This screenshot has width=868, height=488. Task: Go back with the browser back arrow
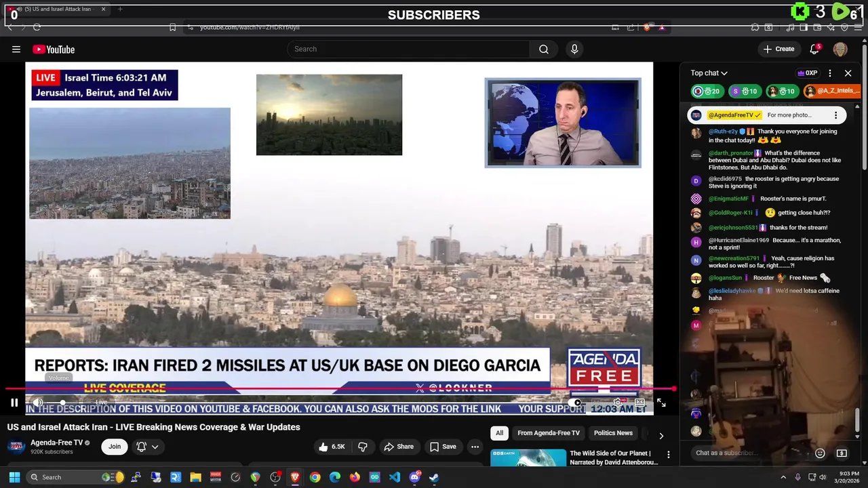coord(9,27)
